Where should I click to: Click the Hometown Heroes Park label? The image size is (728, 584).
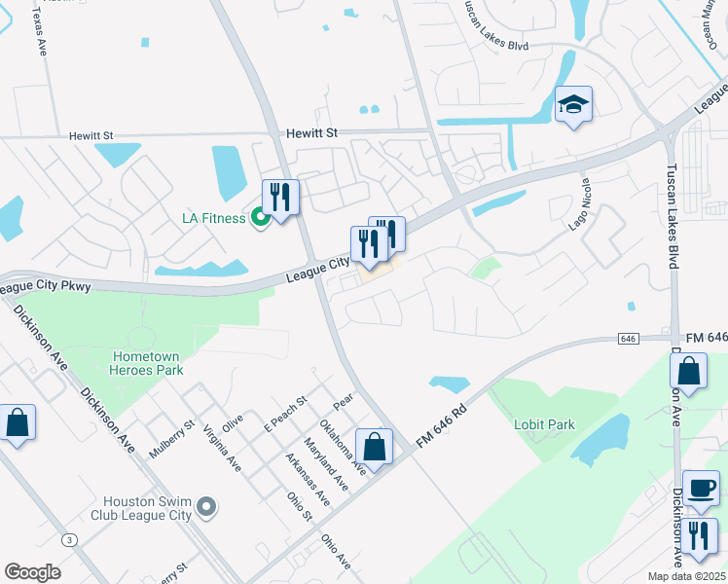coord(146,363)
